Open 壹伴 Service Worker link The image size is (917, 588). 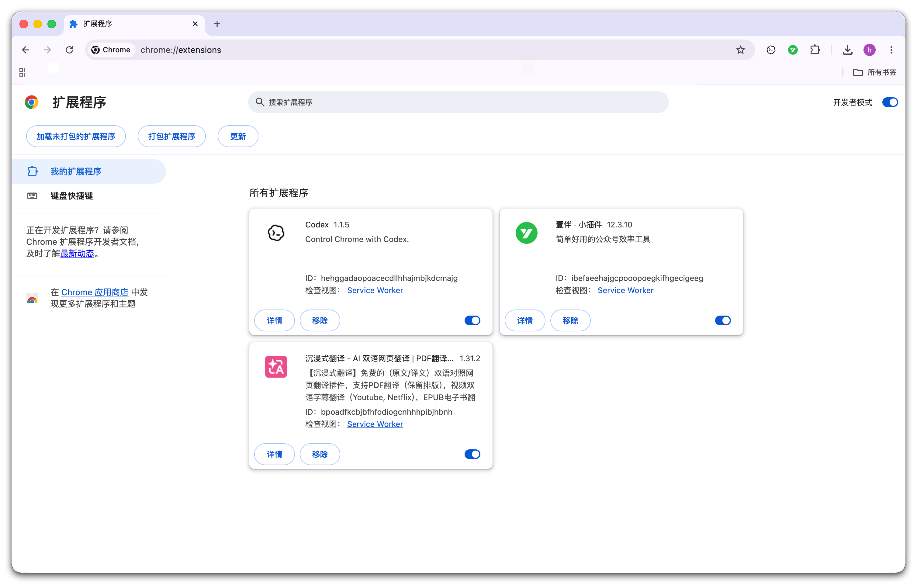click(625, 290)
